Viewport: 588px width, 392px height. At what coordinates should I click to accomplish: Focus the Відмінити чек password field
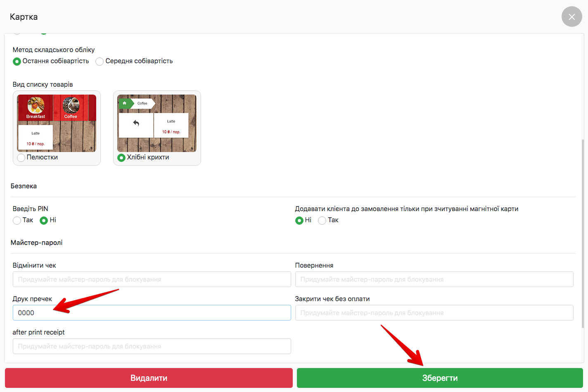click(152, 279)
